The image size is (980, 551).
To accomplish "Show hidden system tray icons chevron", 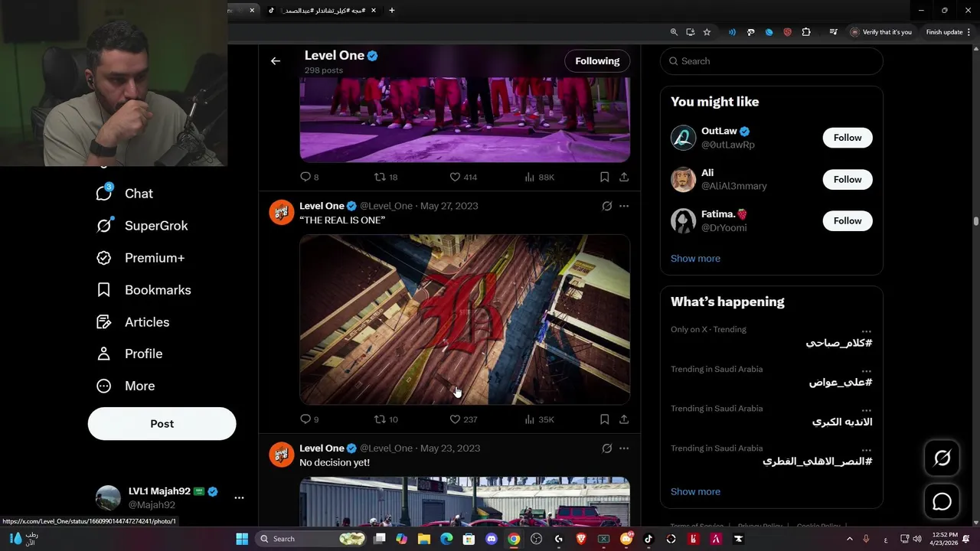I will pyautogui.click(x=850, y=539).
